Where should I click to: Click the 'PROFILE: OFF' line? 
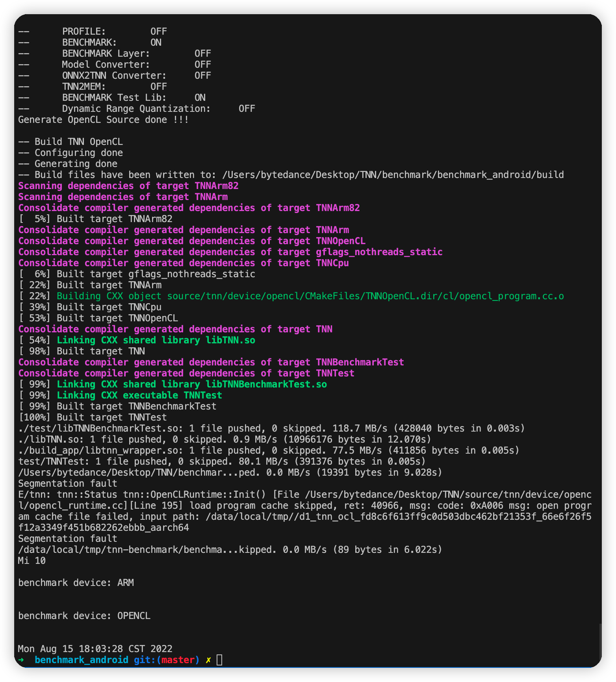click(x=93, y=32)
